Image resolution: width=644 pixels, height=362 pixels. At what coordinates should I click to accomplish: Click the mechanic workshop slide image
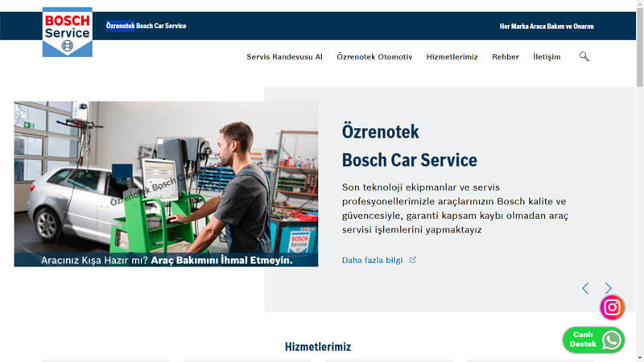(166, 183)
